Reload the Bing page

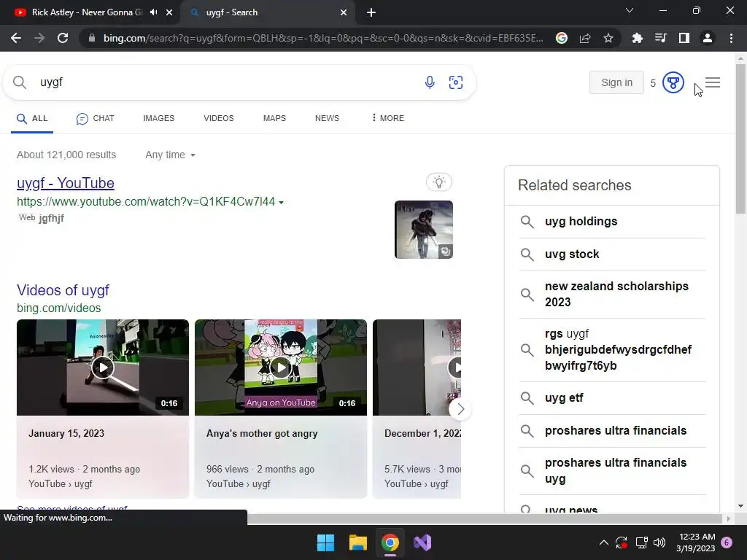coord(63,38)
